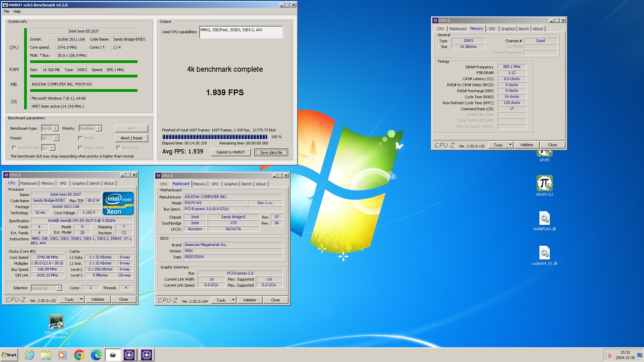Click the DRAM Frequency 855.1 MHz value
Image resolution: width=644 pixels, height=362 pixels.
point(512,67)
